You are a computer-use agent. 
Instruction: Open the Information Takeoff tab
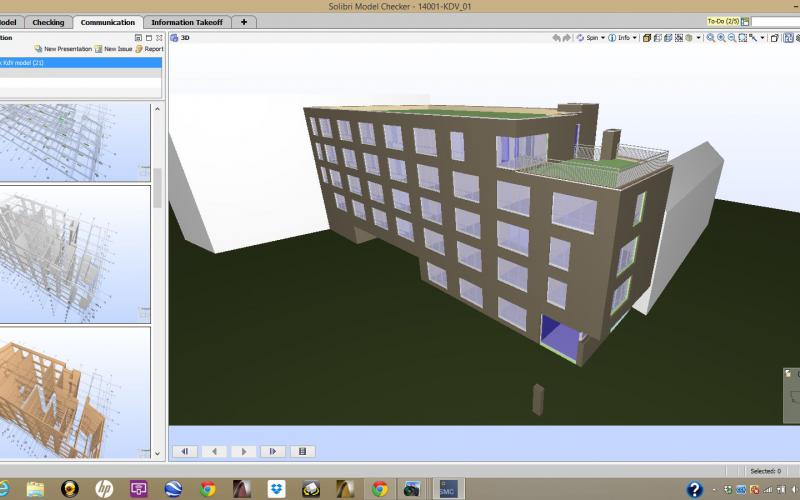coord(187,22)
